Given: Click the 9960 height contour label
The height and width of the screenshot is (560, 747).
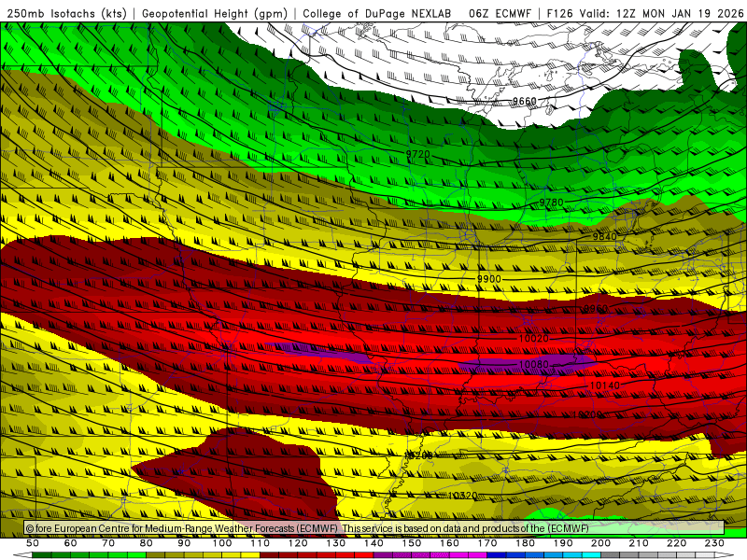Looking at the screenshot, I should pos(596,309).
